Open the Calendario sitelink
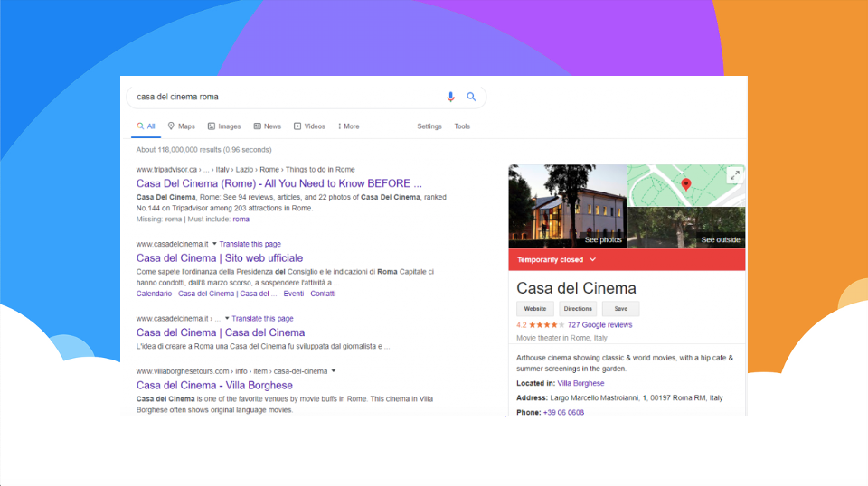The width and height of the screenshot is (868, 486). (x=154, y=294)
